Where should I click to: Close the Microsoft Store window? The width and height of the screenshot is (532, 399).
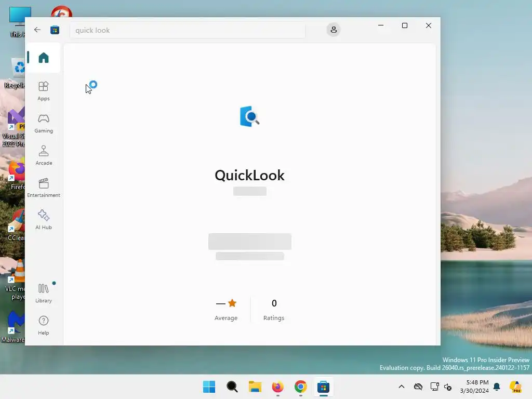429,25
